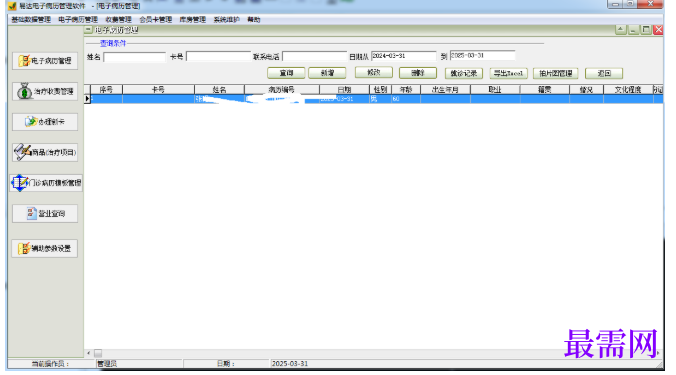This screenshot has height=375, width=676.
Task: Click the 年龄 column header
Action: (406, 90)
